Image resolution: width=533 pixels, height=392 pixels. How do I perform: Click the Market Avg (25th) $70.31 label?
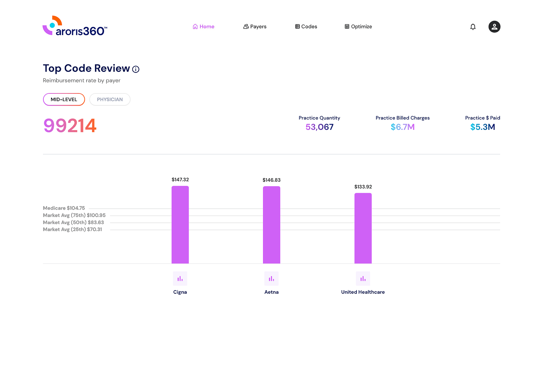pos(72,229)
